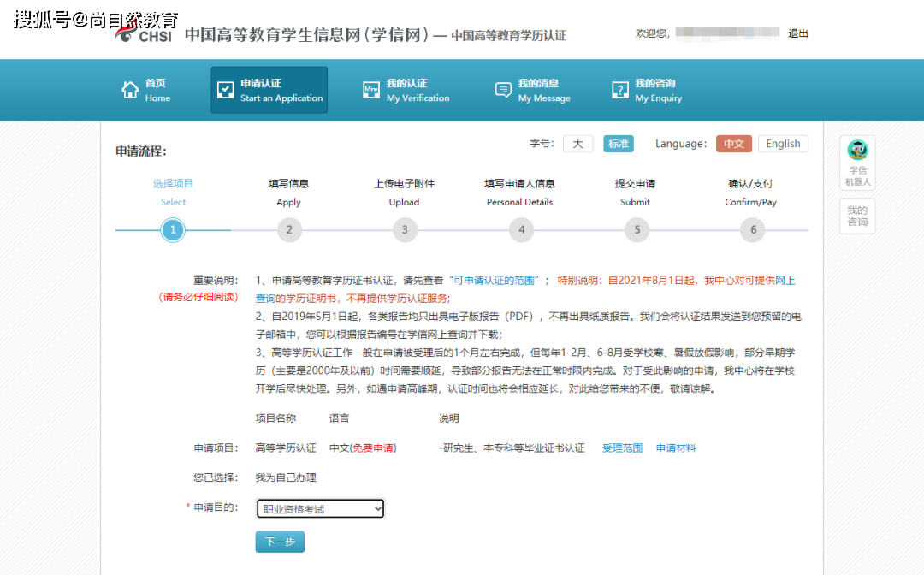
Task: Click the 退出 logout link
Action: tap(798, 33)
